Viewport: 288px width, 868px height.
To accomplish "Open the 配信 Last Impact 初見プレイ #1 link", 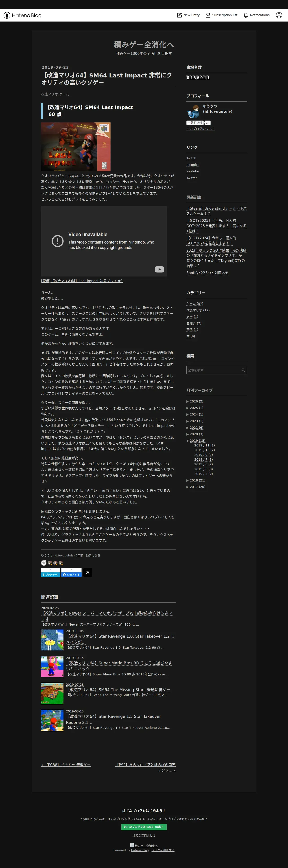I will click(x=82, y=281).
